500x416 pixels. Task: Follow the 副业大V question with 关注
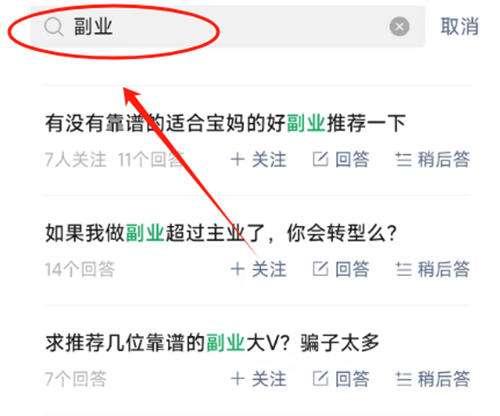pyautogui.click(x=259, y=379)
